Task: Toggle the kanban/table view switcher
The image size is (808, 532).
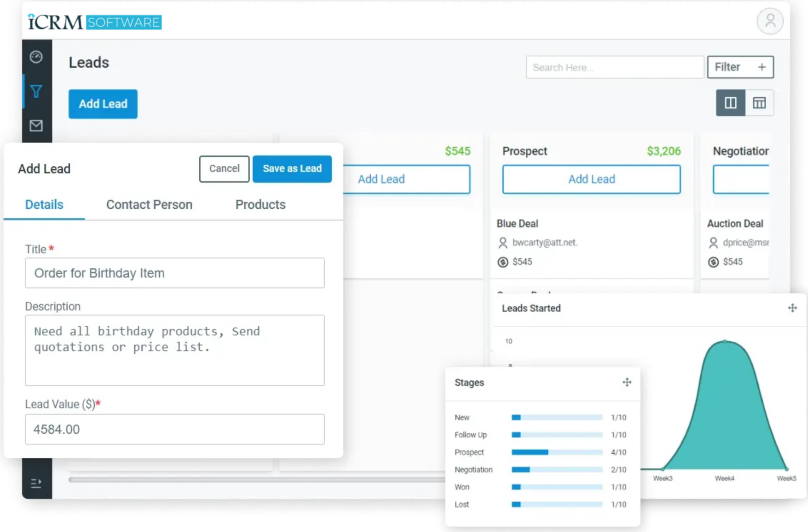Action: coord(745,103)
